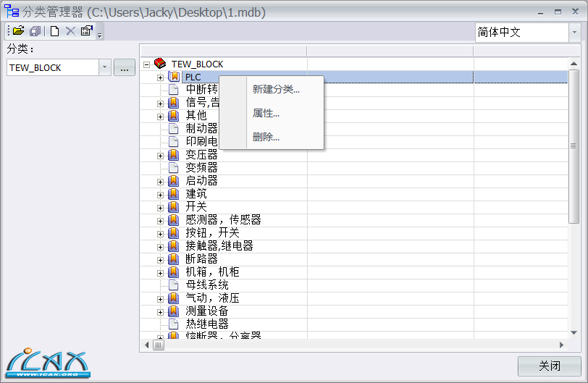Click the 感测器 bookmark folder icon
Screen dimensions: 588x383
point(173,220)
